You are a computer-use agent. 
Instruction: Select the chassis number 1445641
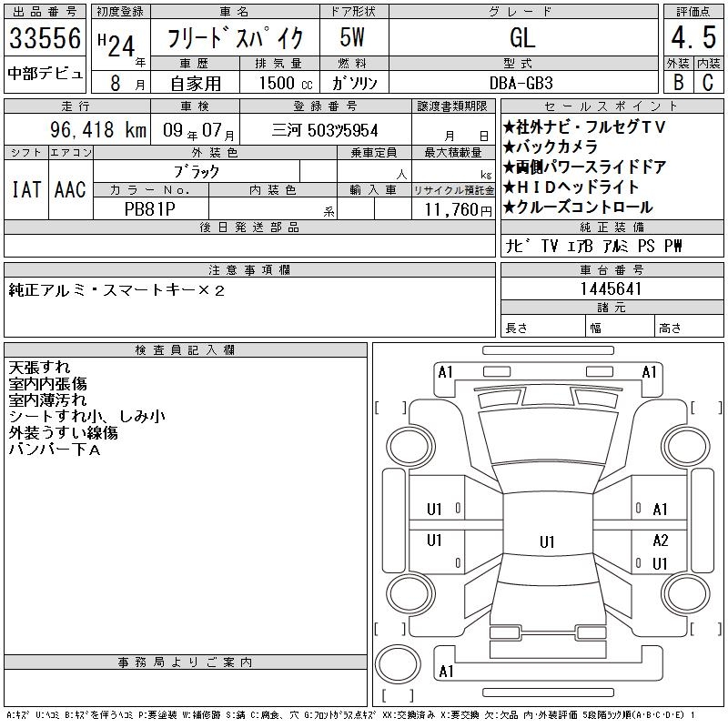[612, 289]
